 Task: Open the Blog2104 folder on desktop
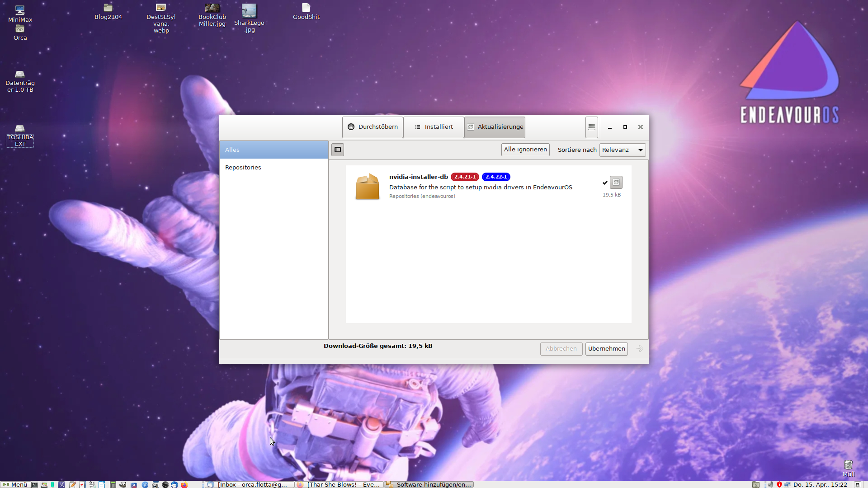[108, 12]
